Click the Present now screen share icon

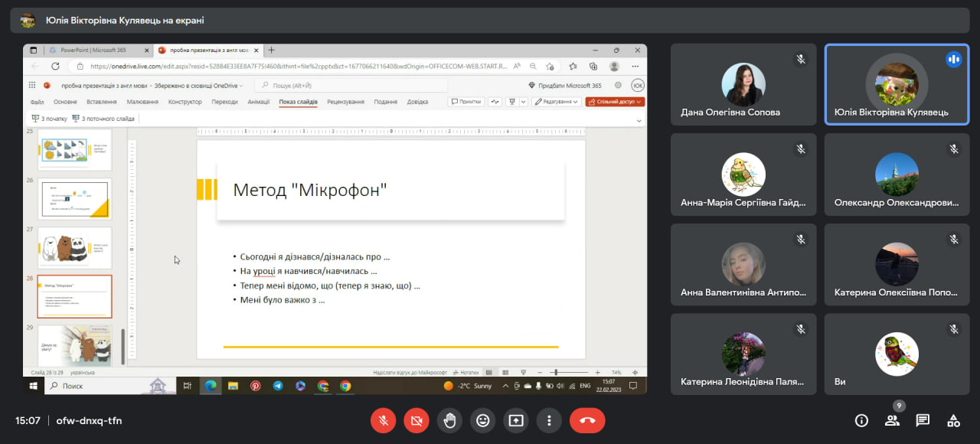[x=516, y=420]
